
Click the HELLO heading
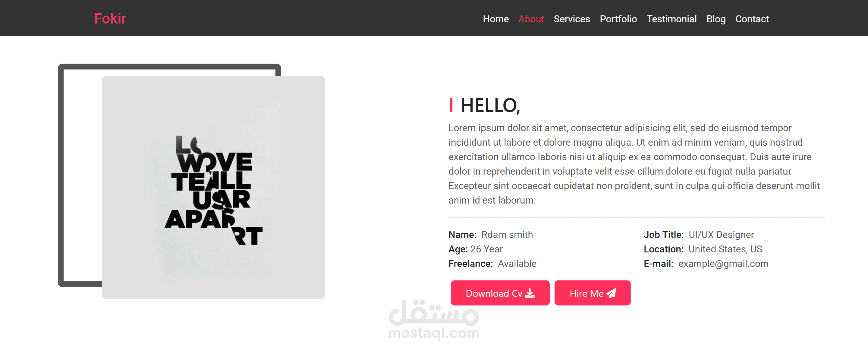[x=490, y=106]
